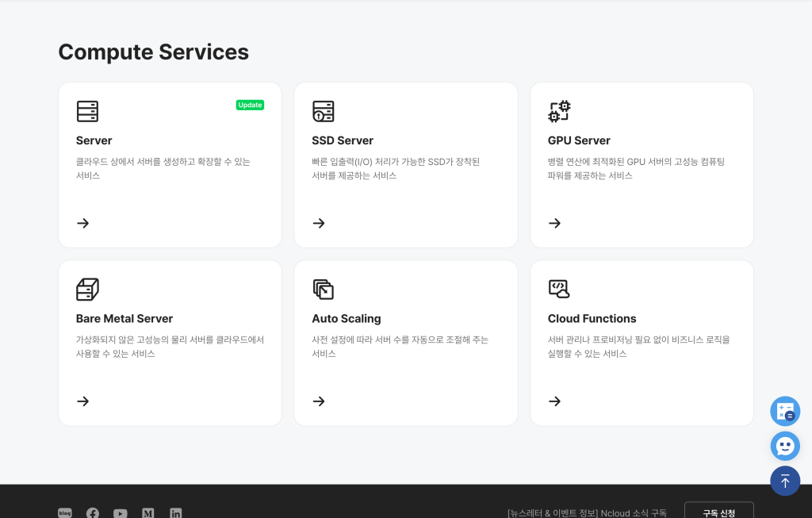The width and height of the screenshot is (812, 518).
Task: Open the YouTube footer icon
Action: 120,513
